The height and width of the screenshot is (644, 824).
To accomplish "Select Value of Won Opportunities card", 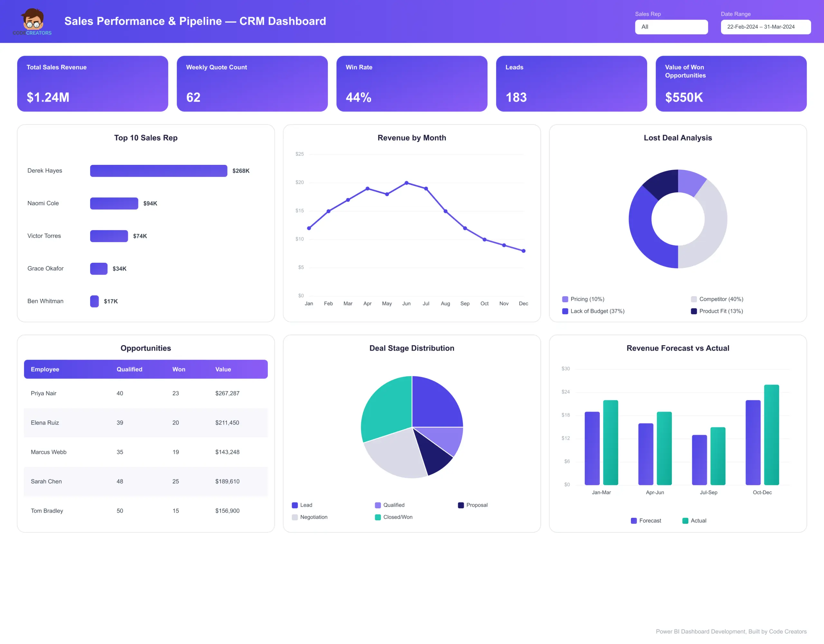I will tap(731, 83).
